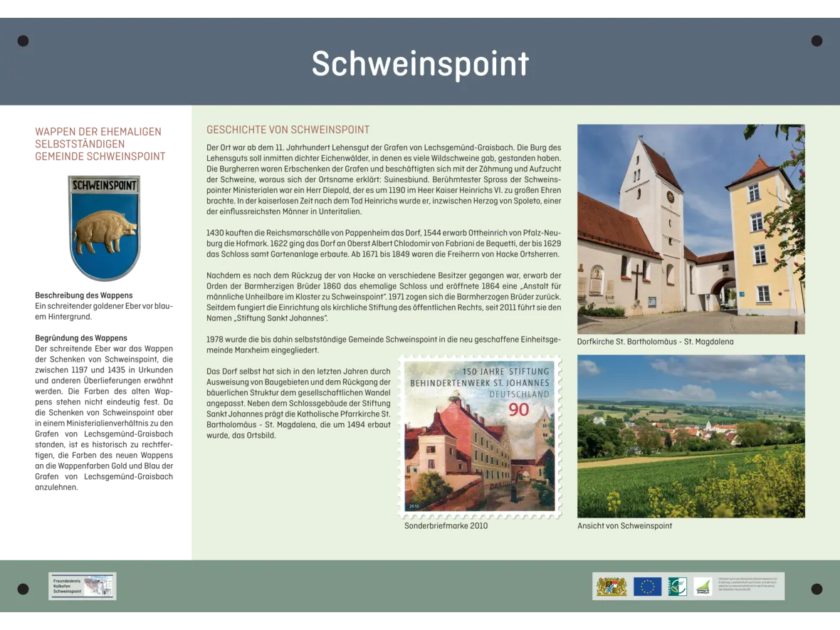
Task: Click the bottom-right corner fastening screw
Action: (816, 589)
